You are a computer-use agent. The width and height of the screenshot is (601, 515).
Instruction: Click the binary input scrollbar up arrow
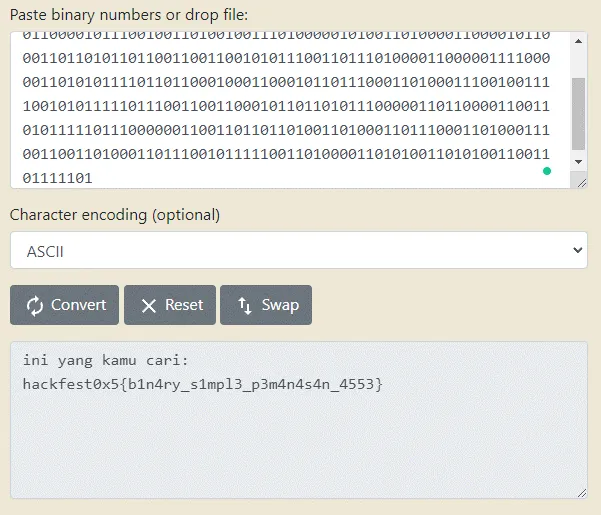tap(579, 39)
